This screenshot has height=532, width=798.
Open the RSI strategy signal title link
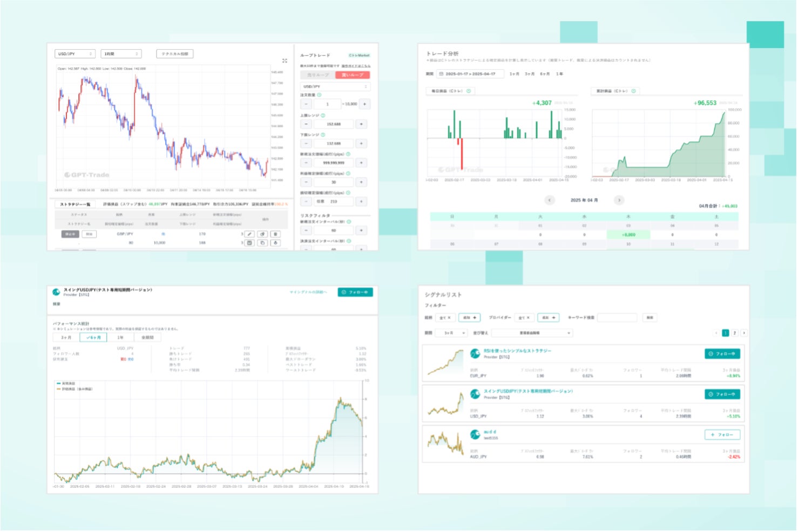pos(517,351)
